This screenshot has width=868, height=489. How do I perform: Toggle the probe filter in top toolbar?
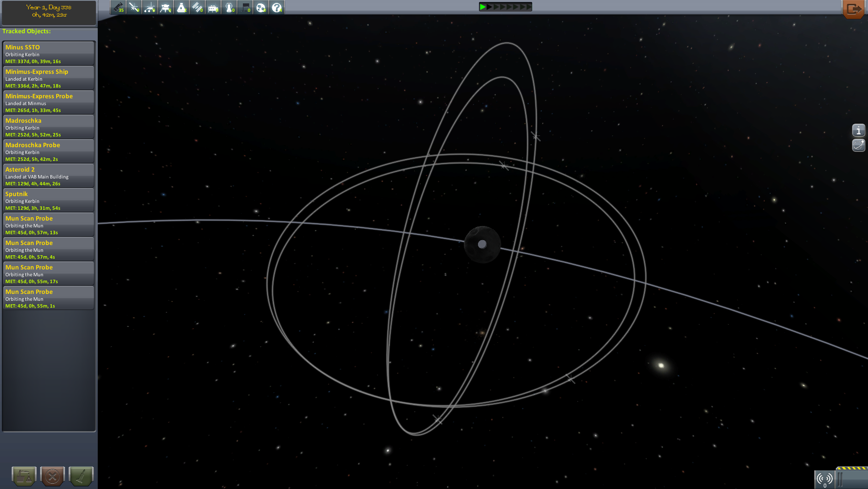point(134,7)
